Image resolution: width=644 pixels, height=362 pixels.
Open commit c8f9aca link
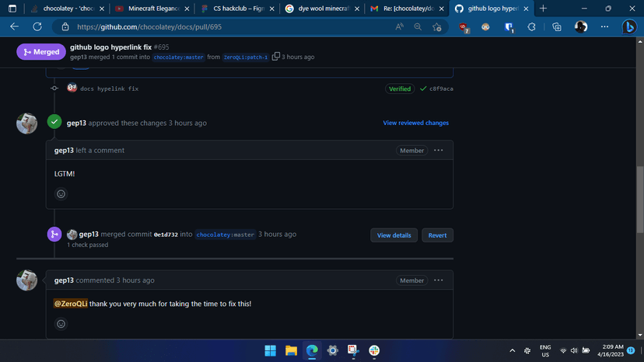(x=441, y=89)
